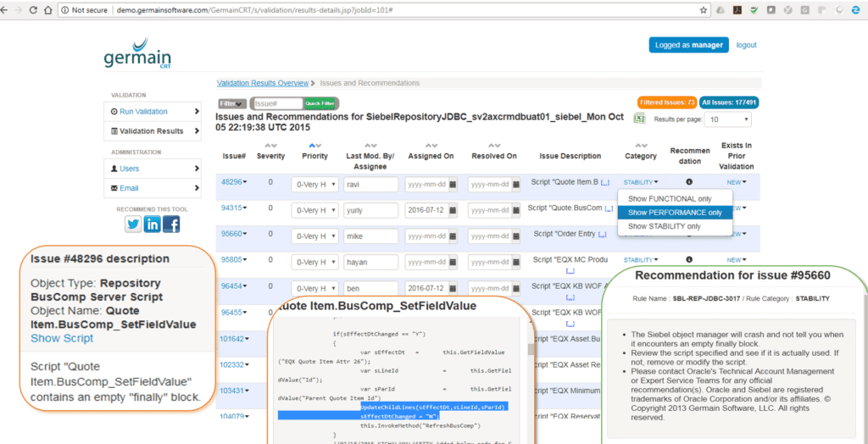
Task: Expand full description of Order Entry script
Action: pyautogui.click(x=604, y=234)
